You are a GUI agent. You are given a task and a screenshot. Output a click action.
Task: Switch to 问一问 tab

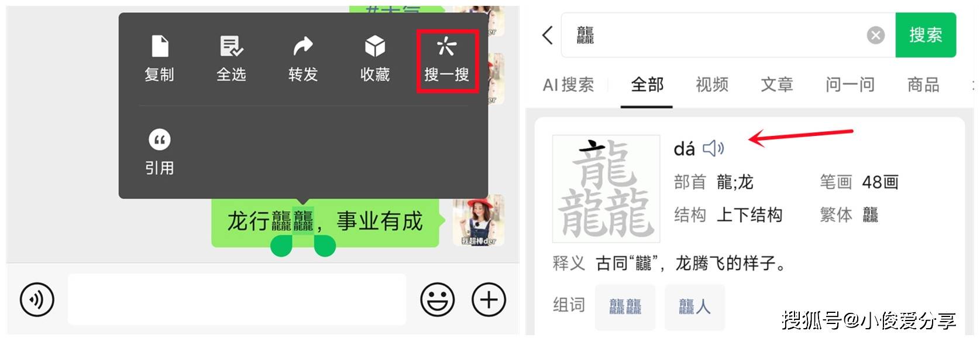point(850,85)
